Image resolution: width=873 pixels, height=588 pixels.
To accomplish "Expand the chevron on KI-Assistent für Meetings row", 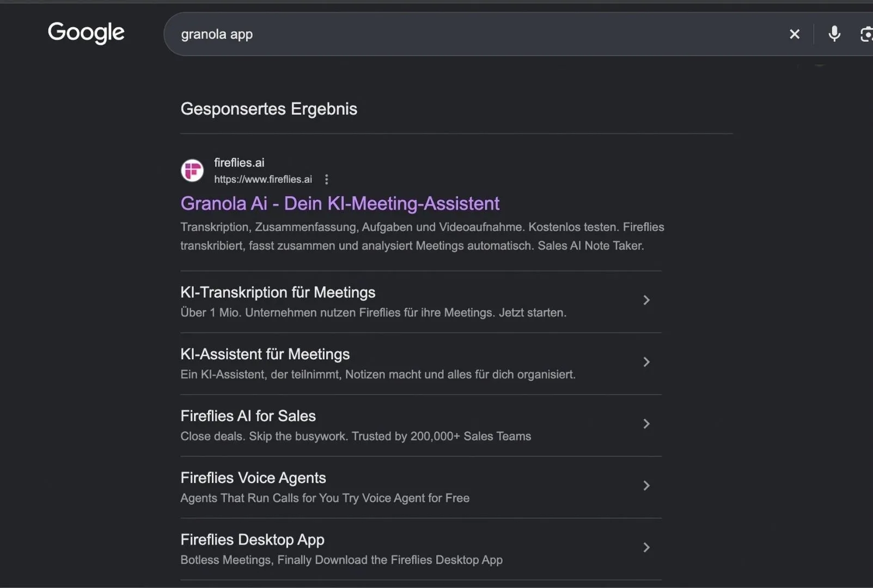I will 646,362.
